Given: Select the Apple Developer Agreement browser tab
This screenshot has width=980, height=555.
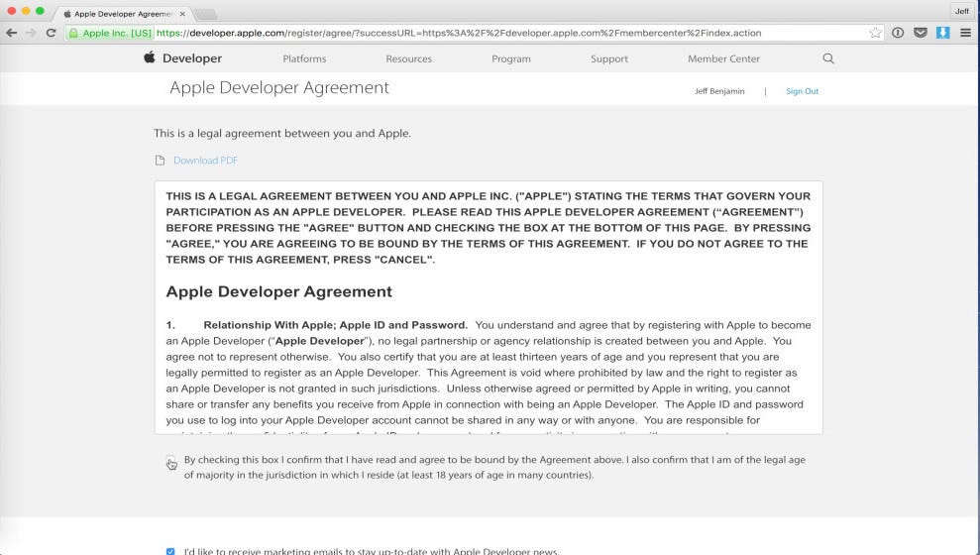Looking at the screenshot, I should coord(124,13).
